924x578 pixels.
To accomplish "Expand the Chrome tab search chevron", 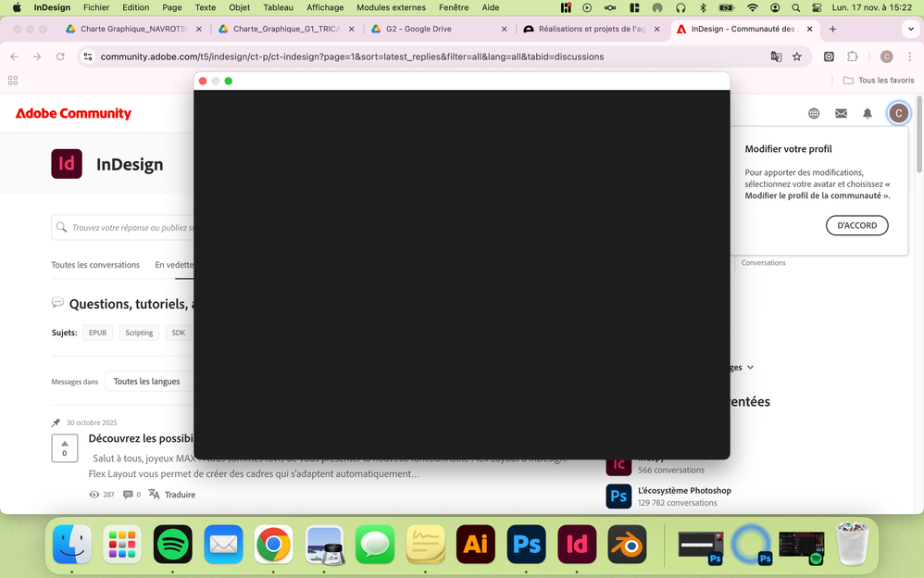I will (910, 29).
